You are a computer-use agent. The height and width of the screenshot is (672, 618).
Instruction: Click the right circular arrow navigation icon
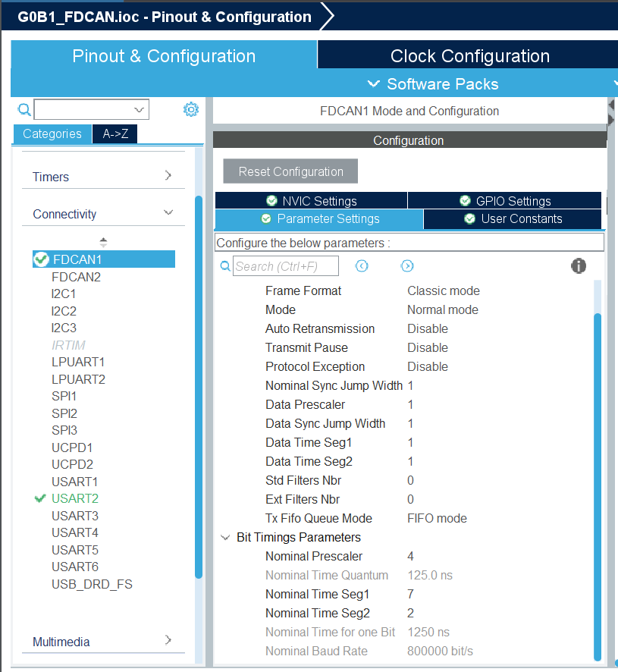407,265
